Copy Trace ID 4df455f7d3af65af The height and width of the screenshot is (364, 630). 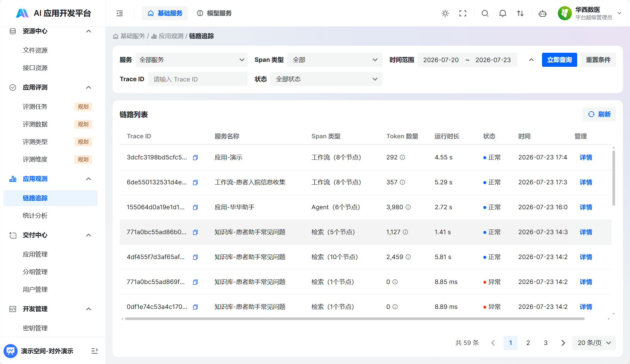(x=195, y=257)
